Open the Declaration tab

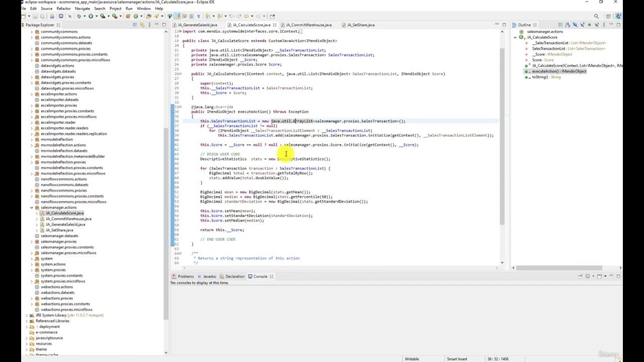coord(234,277)
